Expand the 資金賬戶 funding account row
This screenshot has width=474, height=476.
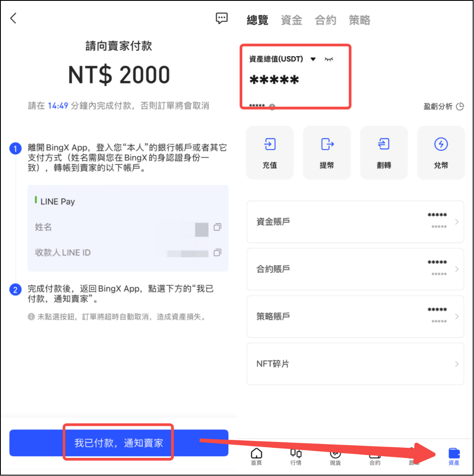click(355, 222)
